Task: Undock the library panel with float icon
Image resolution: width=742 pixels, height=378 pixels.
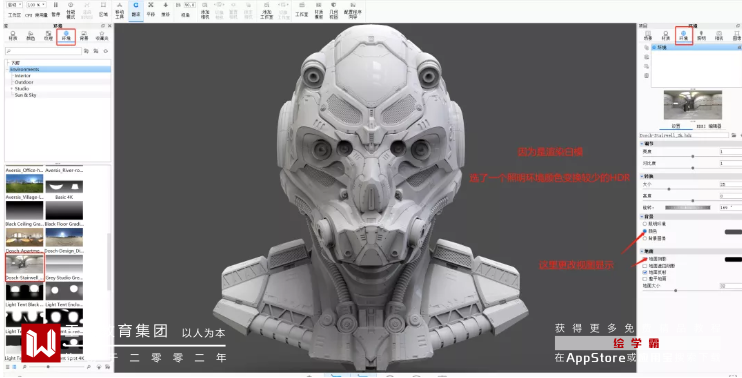Action: coord(103,26)
